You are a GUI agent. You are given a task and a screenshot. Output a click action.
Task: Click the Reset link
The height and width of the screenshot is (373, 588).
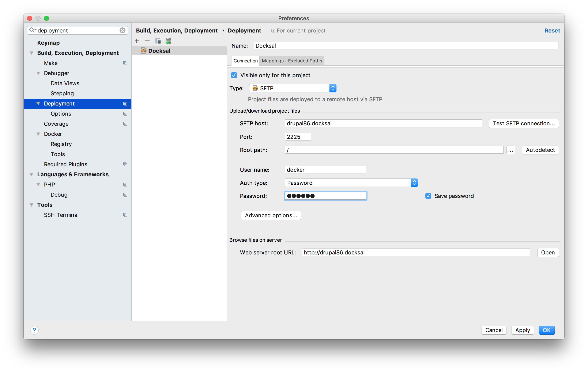(552, 31)
